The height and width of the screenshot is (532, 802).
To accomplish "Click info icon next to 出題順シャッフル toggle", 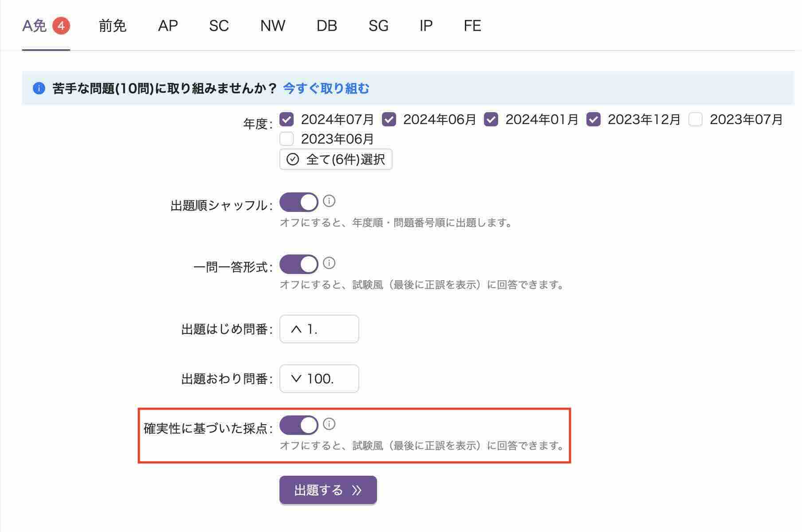I will [329, 201].
